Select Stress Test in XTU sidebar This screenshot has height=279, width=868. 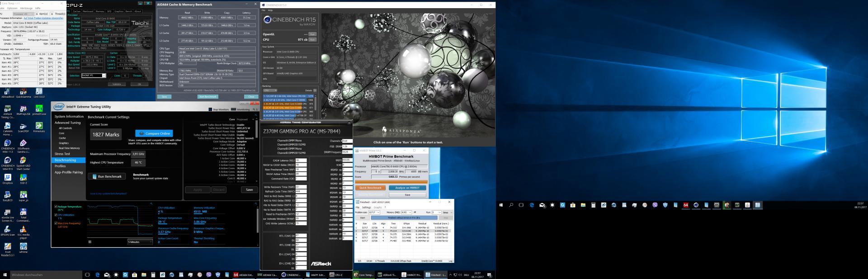(x=62, y=154)
